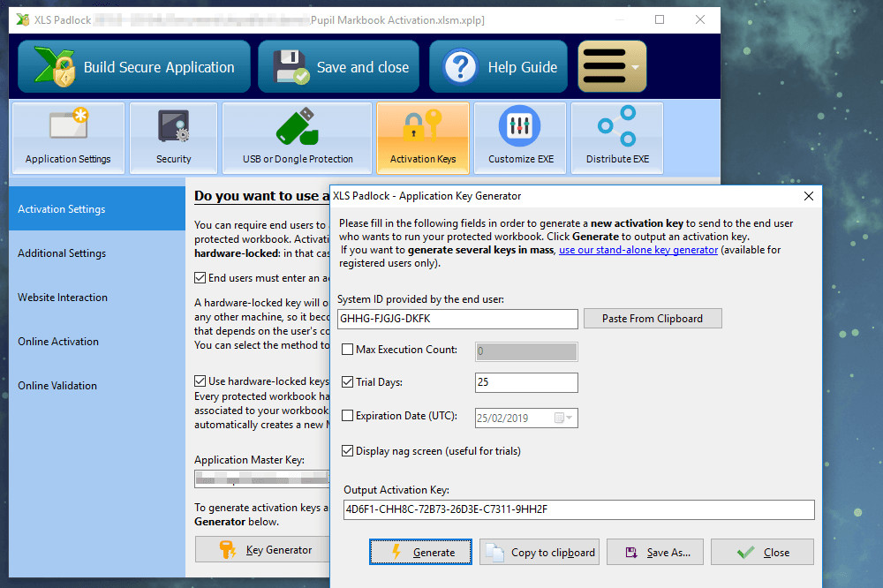Enable the Expiration Date (UTC) checkbox
The image size is (883, 588).
(347, 416)
